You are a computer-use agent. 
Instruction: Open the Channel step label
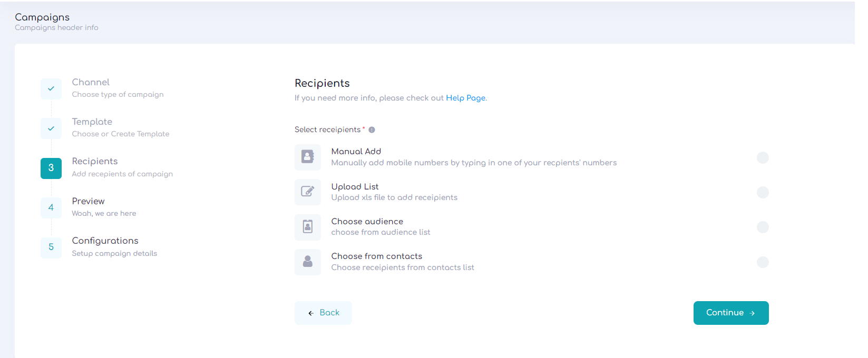point(91,82)
